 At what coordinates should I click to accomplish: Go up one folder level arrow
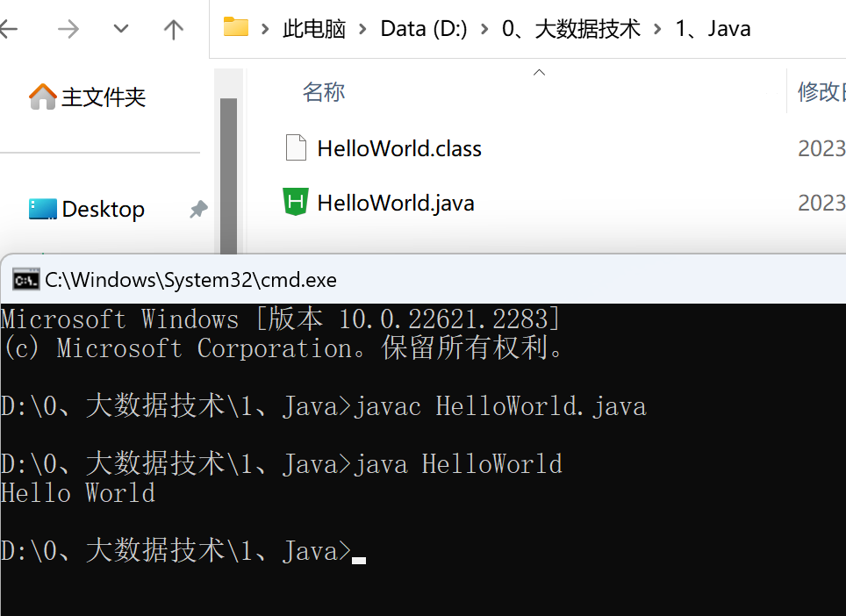[174, 30]
